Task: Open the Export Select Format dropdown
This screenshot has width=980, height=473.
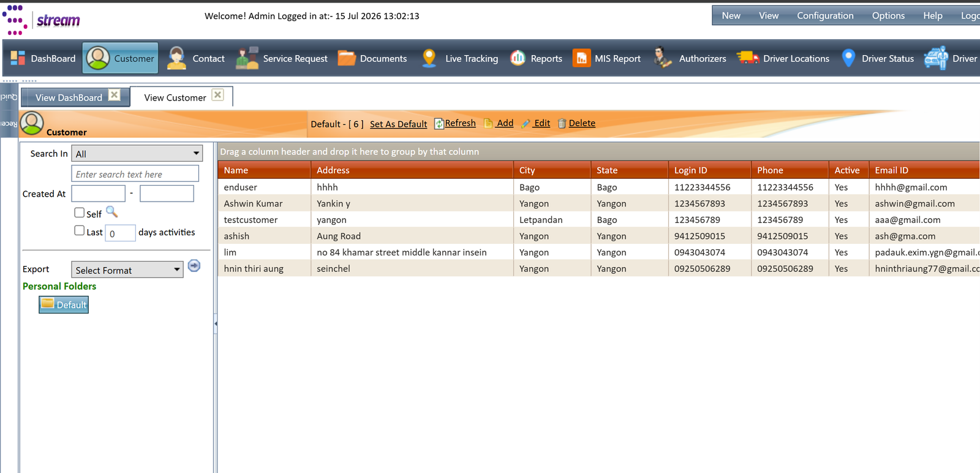Action: click(x=127, y=270)
